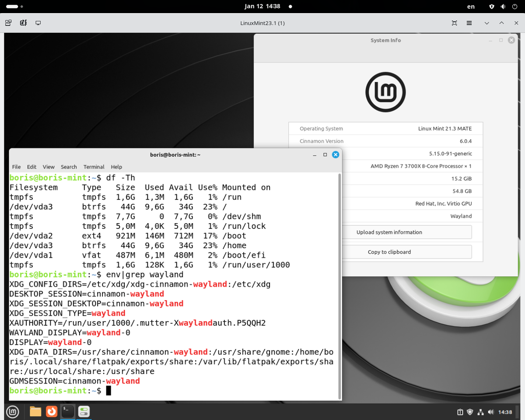Select the VM header upward chevron

[x=501, y=23]
